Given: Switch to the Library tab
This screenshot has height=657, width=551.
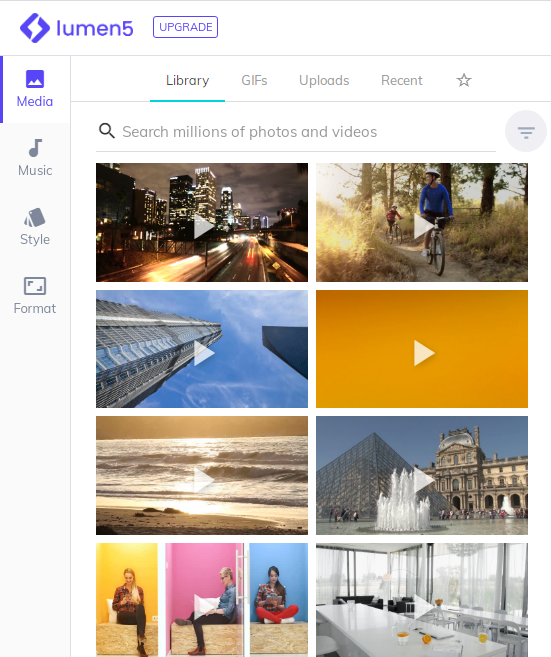Looking at the screenshot, I should click(187, 80).
